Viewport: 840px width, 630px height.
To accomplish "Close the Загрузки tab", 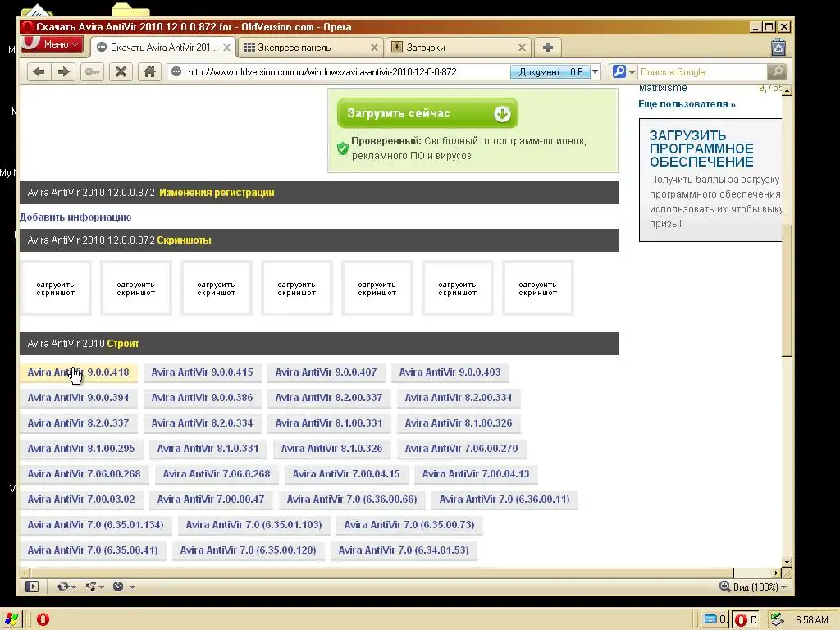I will coord(522,48).
